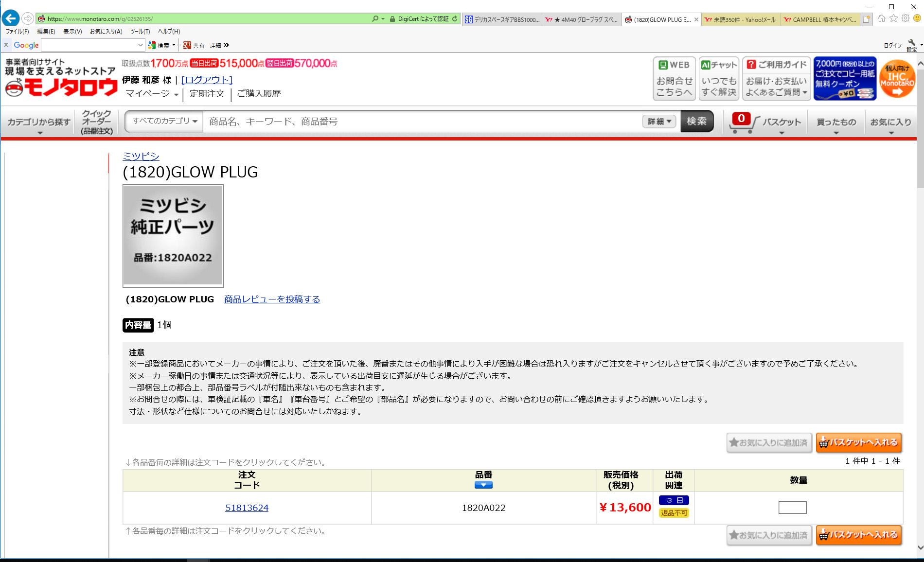
Task: Open the Google toolbar search box dropdown arrow
Action: (x=141, y=45)
